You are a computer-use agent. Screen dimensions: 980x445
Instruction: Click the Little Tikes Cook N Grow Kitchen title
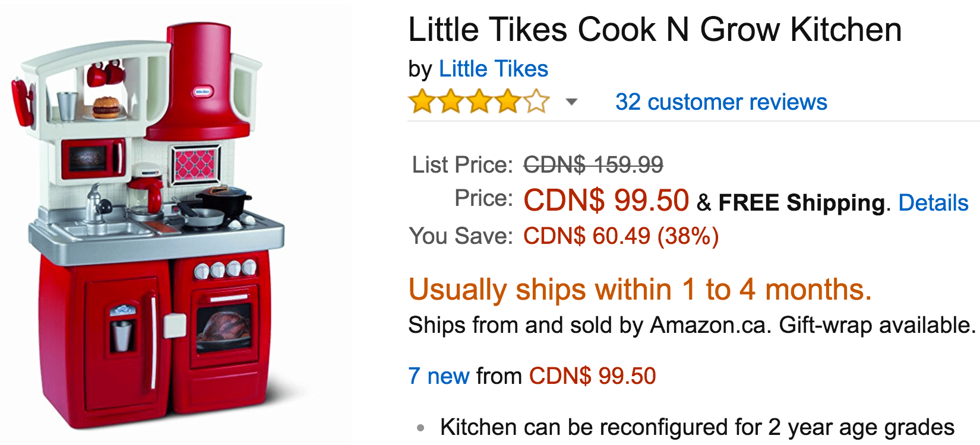tap(655, 30)
